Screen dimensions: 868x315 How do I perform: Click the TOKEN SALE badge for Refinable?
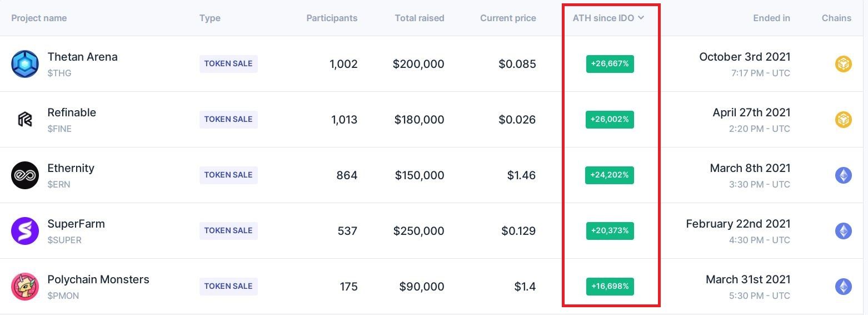point(228,120)
